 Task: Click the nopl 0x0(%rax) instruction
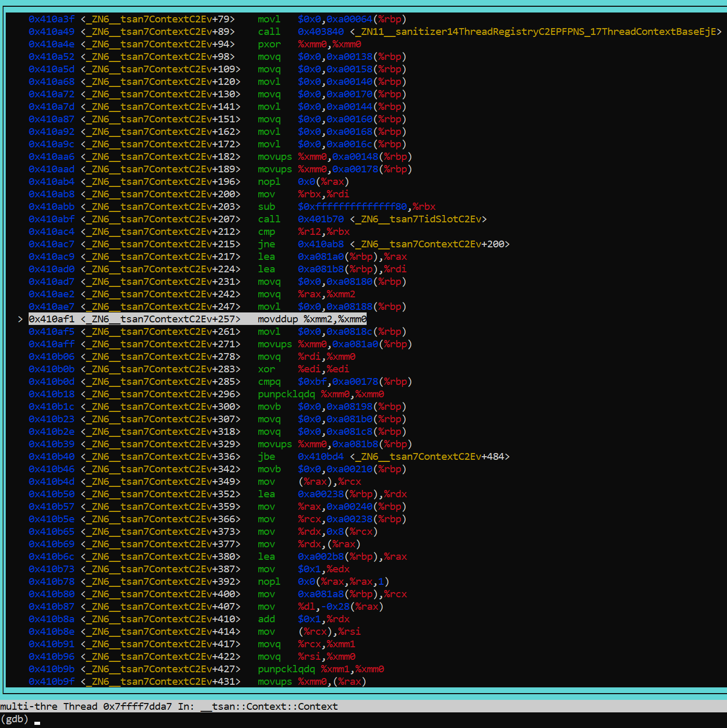coord(304,182)
